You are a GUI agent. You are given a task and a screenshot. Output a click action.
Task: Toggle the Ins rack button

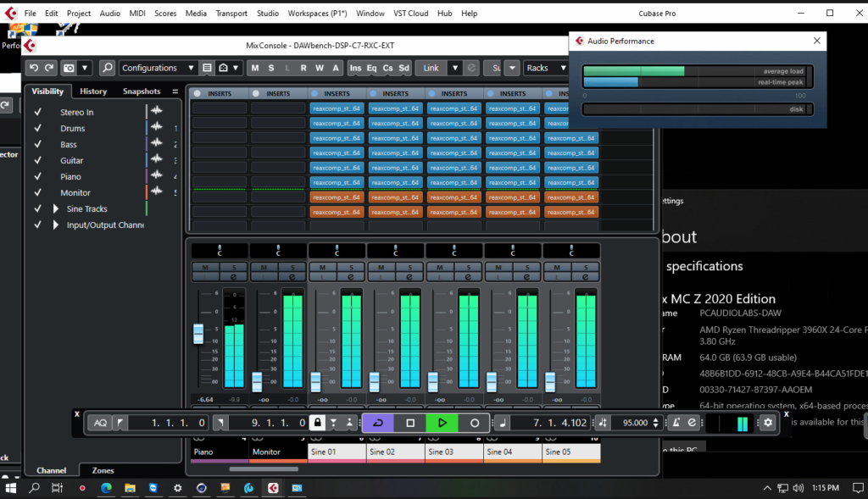pos(355,68)
